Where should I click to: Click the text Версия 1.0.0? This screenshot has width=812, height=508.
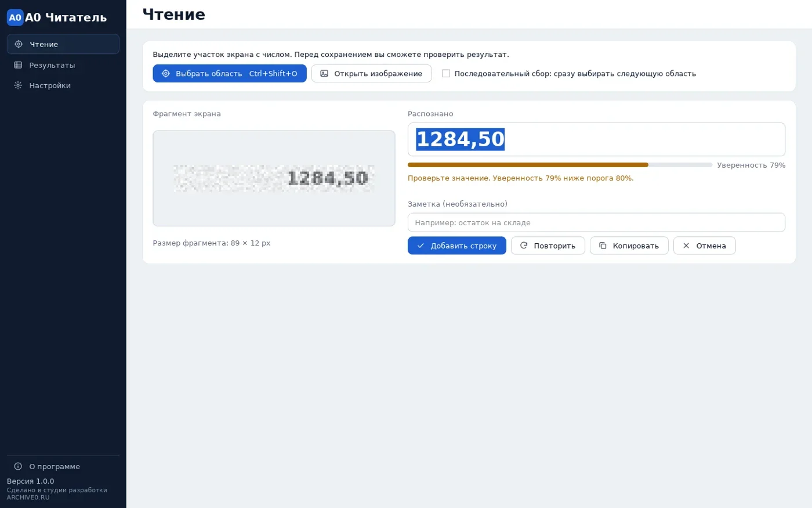pos(30,481)
